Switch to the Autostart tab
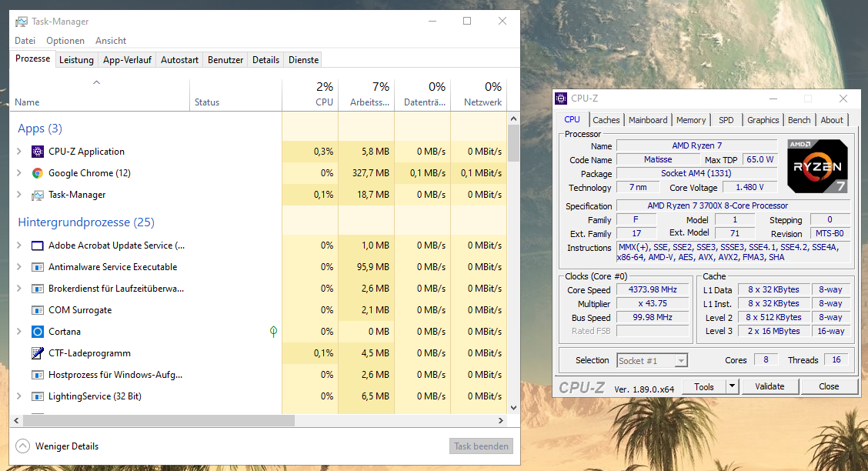Viewport: 868px width, 471px height. click(x=179, y=60)
